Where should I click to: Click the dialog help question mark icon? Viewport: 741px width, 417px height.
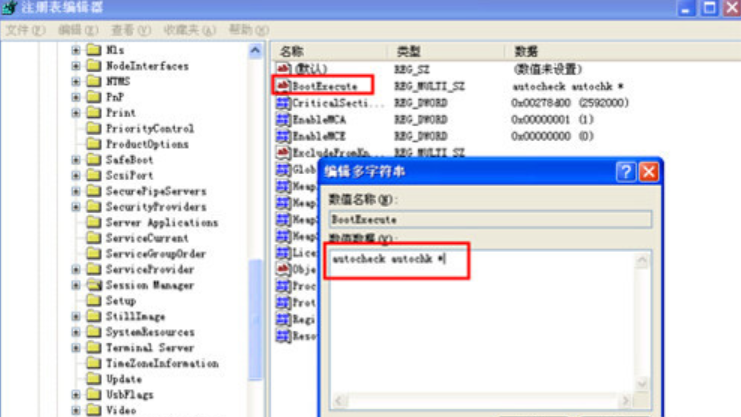pyautogui.click(x=626, y=172)
